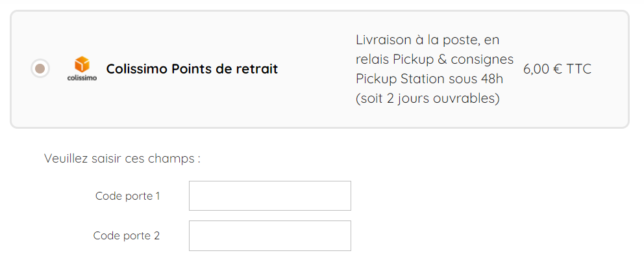Focus the Code porte 2 input field
This screenshot has height=266, width=644.
coord(269,235)
